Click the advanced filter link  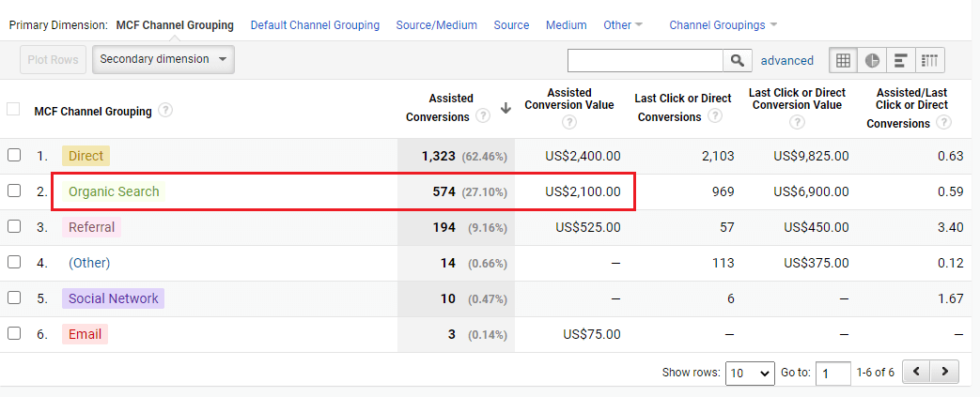(786, 60)
